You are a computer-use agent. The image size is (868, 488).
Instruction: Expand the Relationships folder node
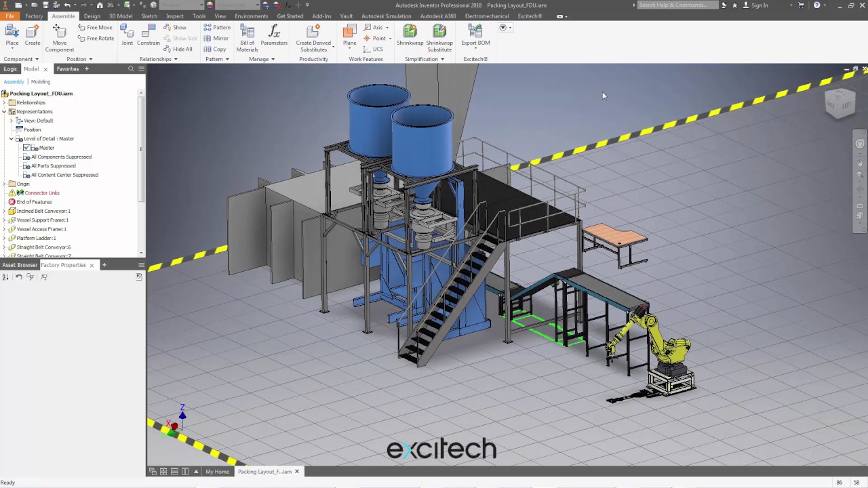(4, 102)
